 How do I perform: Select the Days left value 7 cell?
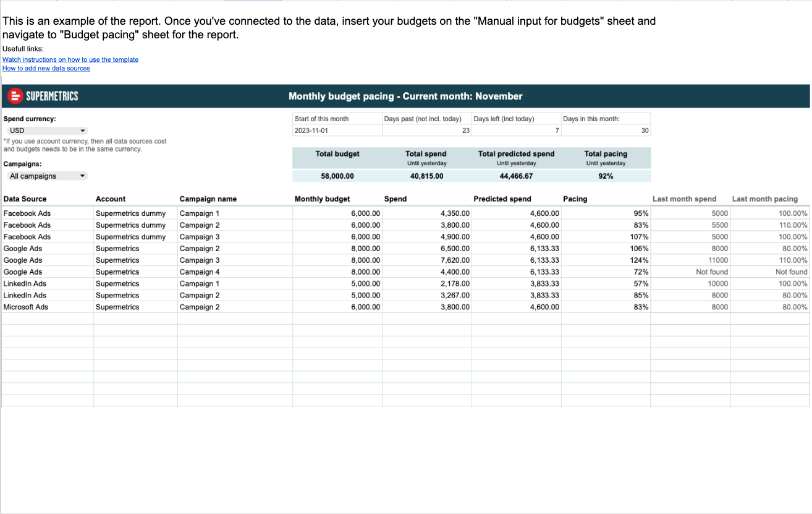pyautogui.click(x=516, y=131)
